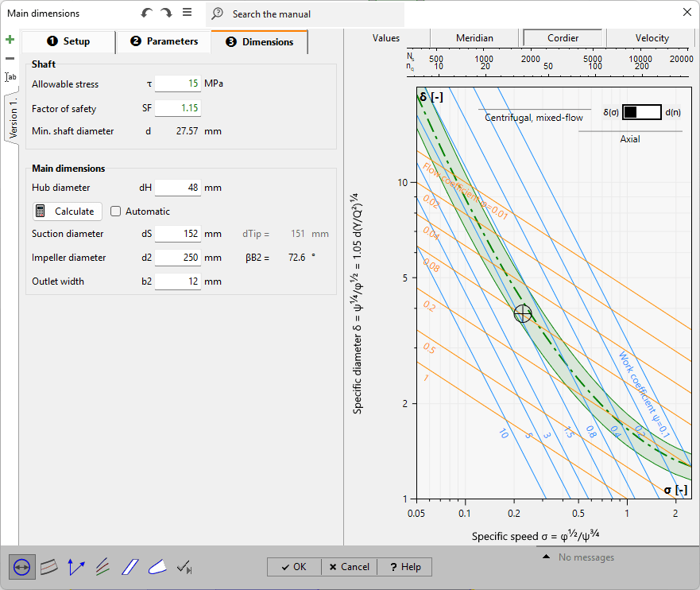Click the Cancel button
This screenshot has width=700, height=590.
tap(350, 567)
